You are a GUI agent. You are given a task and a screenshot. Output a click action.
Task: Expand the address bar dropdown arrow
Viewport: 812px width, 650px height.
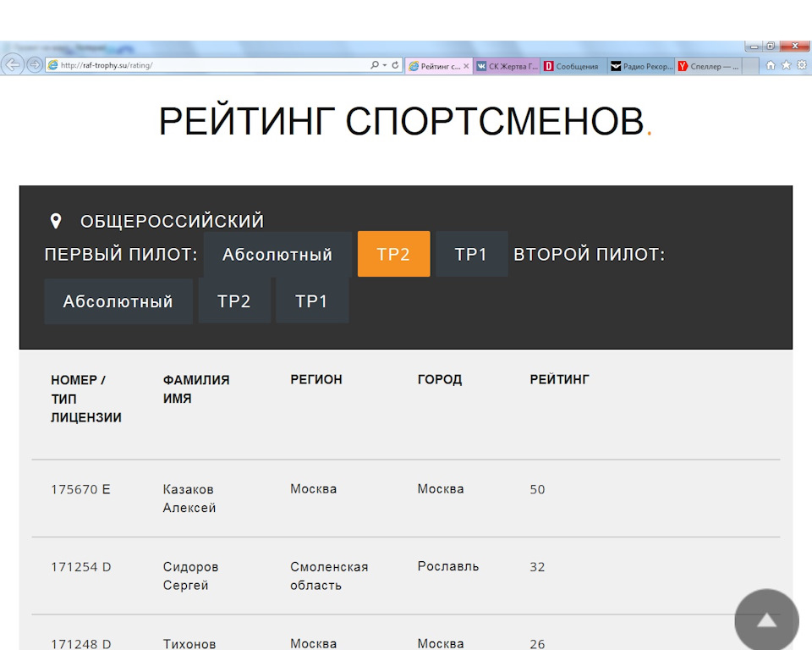click(385, 65)
